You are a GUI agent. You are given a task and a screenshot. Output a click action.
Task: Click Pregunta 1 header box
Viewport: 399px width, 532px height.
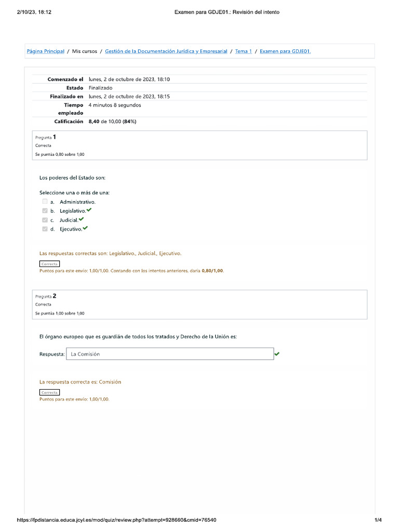199,145
